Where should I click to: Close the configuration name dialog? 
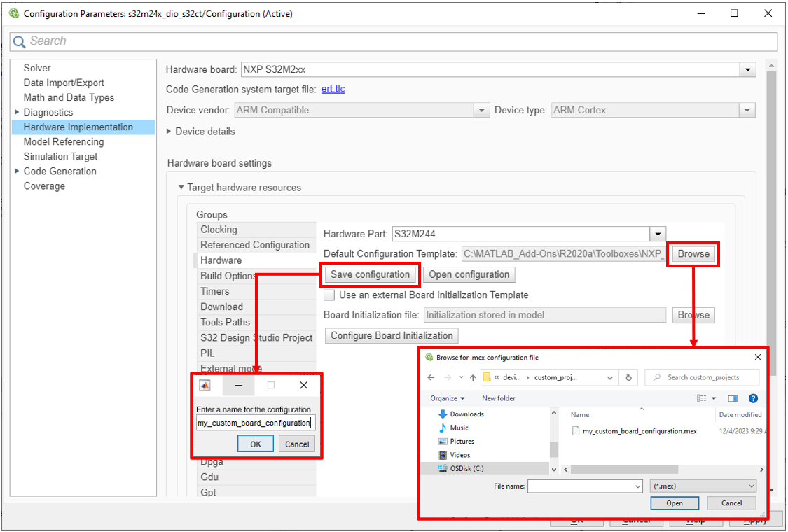tap(303, 385)
